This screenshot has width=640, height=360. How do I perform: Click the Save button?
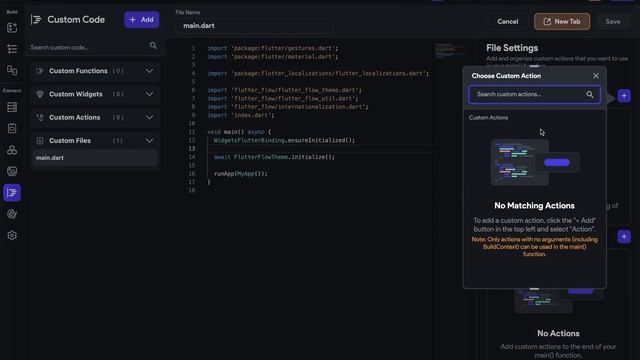pyautogui.click(x=613, y=22)
